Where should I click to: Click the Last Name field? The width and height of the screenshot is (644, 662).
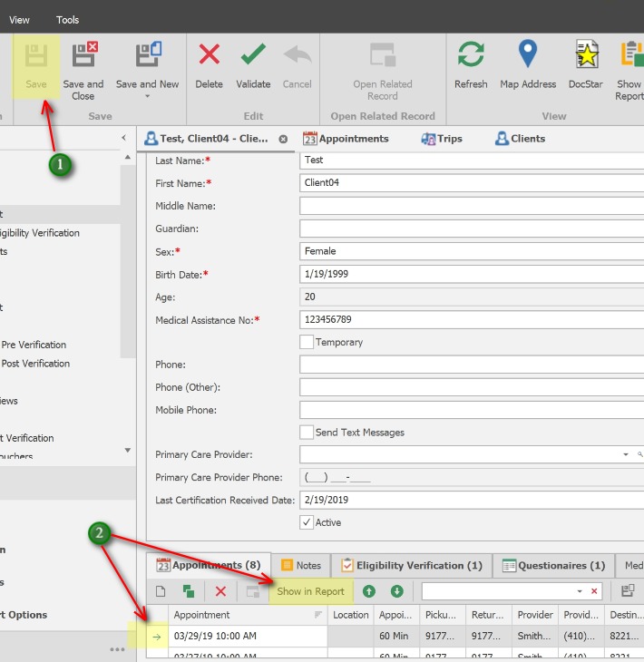[472, 160]
